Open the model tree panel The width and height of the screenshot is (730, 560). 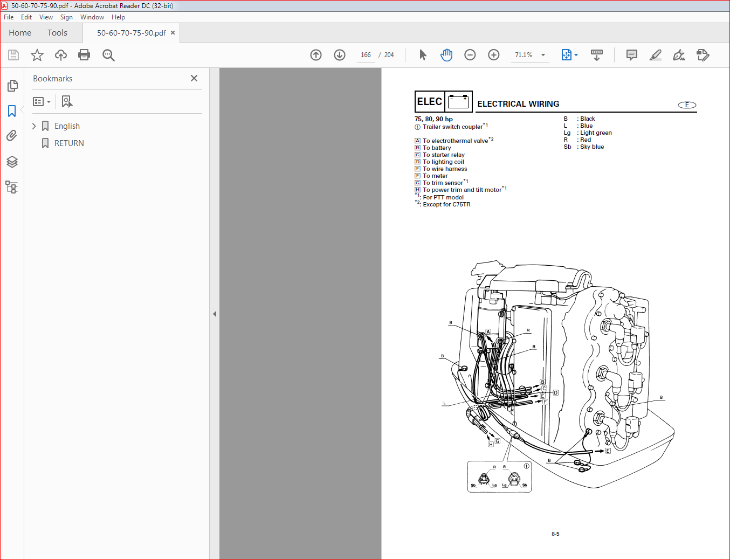12,187
